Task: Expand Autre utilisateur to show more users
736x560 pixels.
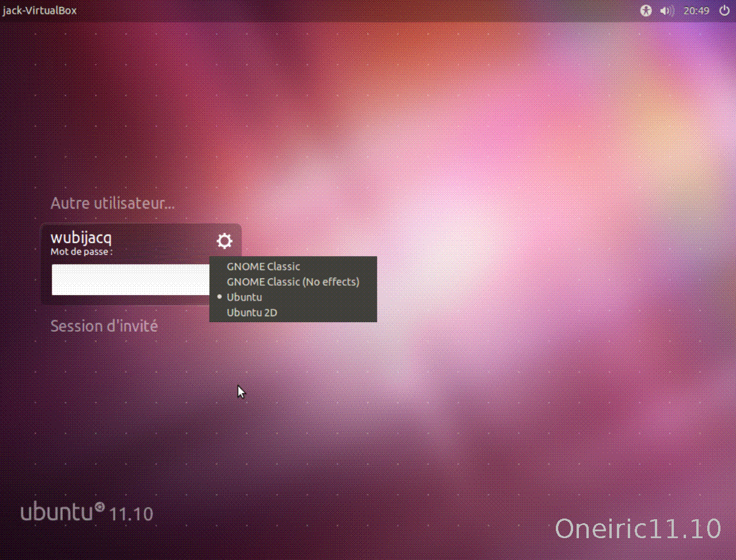Action: tap(113, 203)
